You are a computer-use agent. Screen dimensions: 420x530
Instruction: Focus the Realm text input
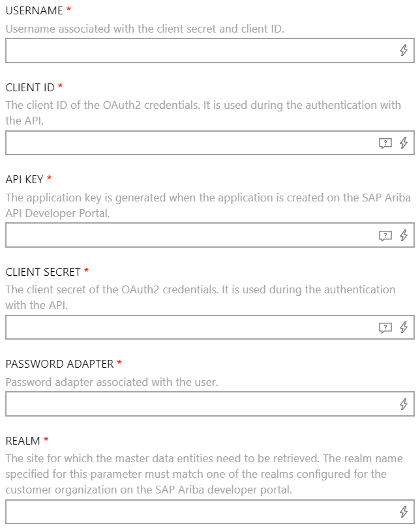[196, 512]
